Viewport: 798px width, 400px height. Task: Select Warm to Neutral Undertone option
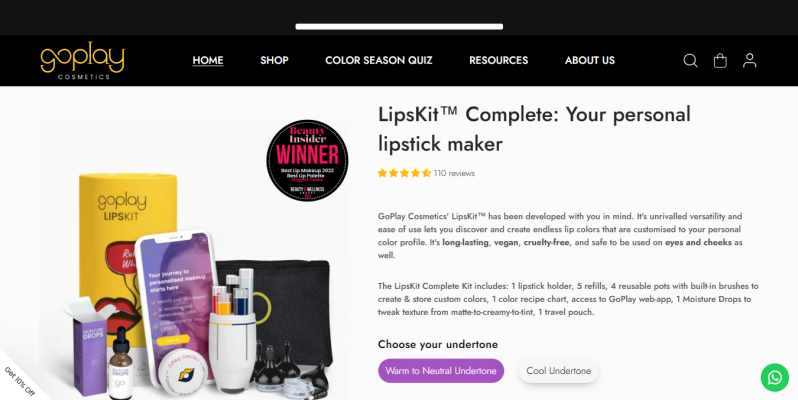(x=441, y=371)
